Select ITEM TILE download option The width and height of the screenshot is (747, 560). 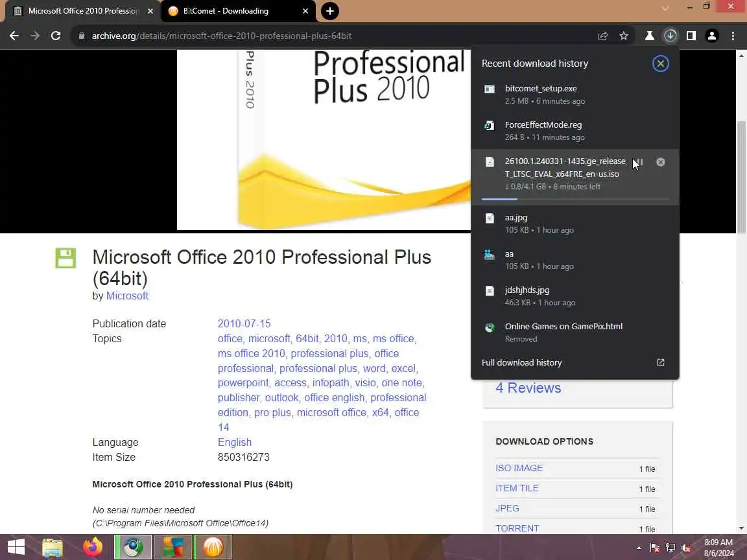coord(517,488)
